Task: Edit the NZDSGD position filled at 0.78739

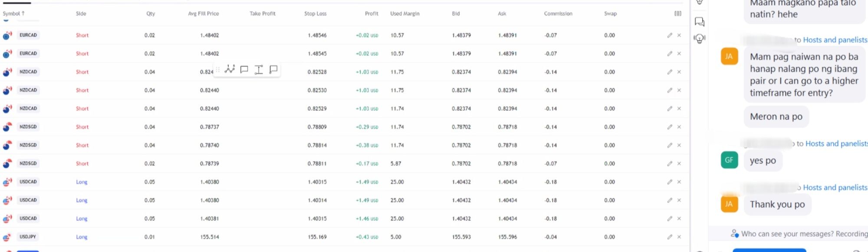Action: point(670,163)
